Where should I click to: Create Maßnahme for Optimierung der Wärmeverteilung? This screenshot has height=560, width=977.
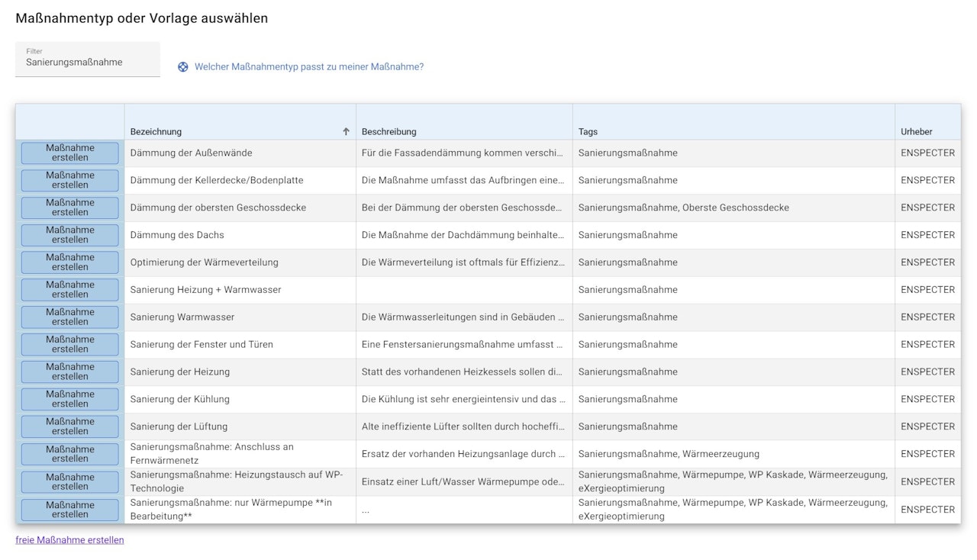(x=70, y=262)
